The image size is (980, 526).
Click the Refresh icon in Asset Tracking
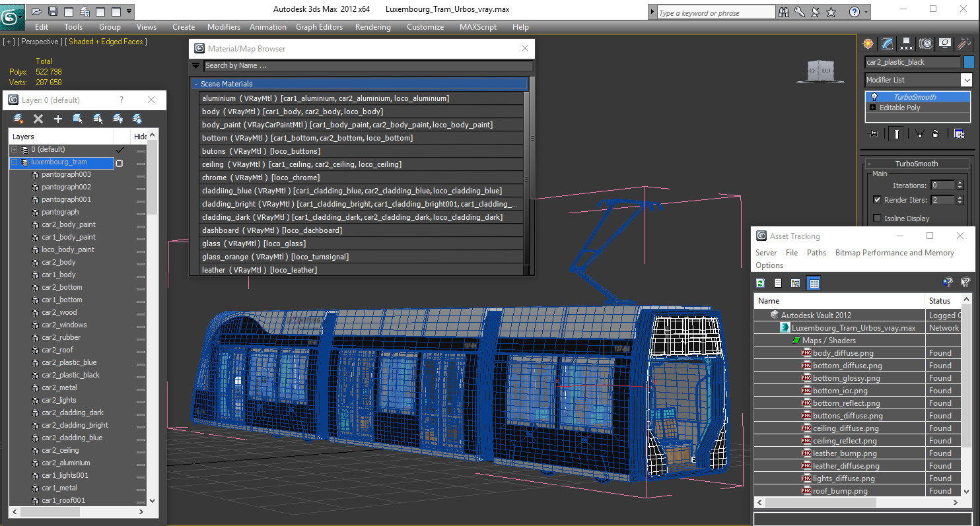tap(760, 283)
